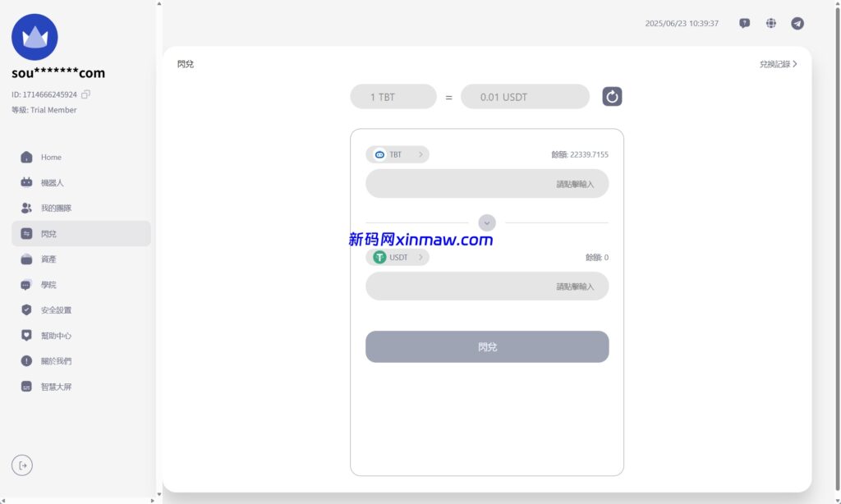Go to Home in the sidebar

tap(51, 157)
